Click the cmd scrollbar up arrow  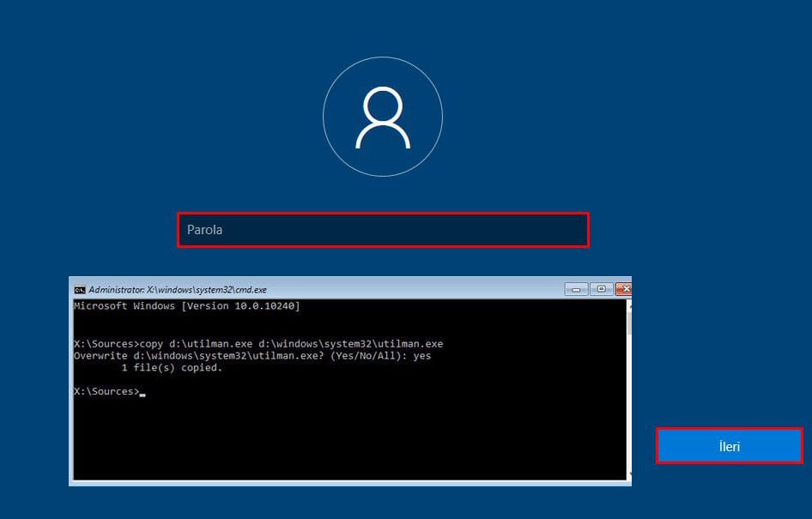(x=629, y=304)
